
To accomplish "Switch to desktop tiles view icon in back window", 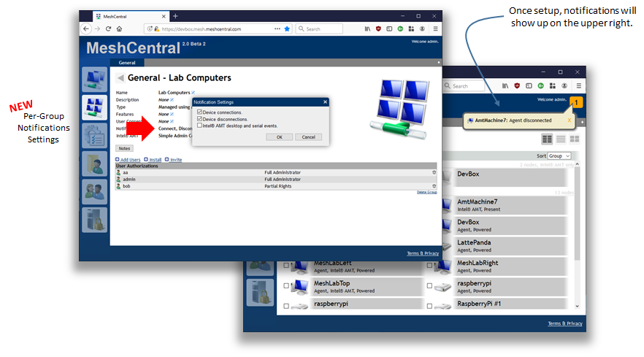I will click(x=574, y=139).
